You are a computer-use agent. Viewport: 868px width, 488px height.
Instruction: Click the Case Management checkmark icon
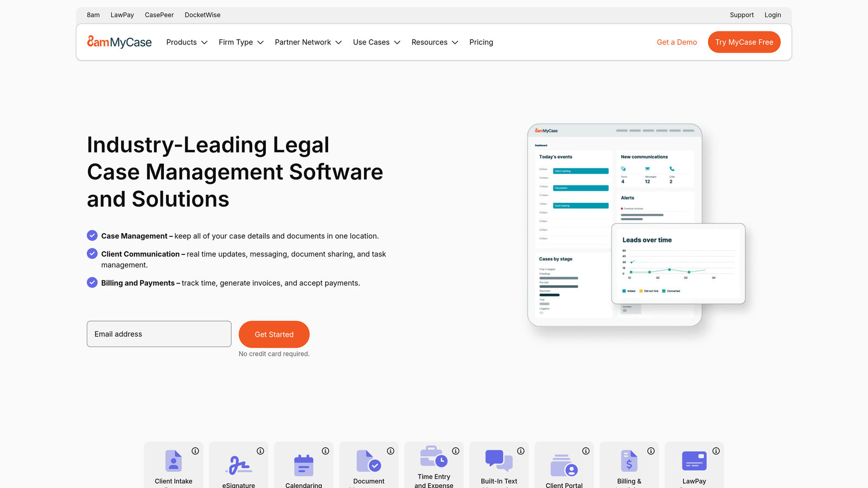(92, 235)
